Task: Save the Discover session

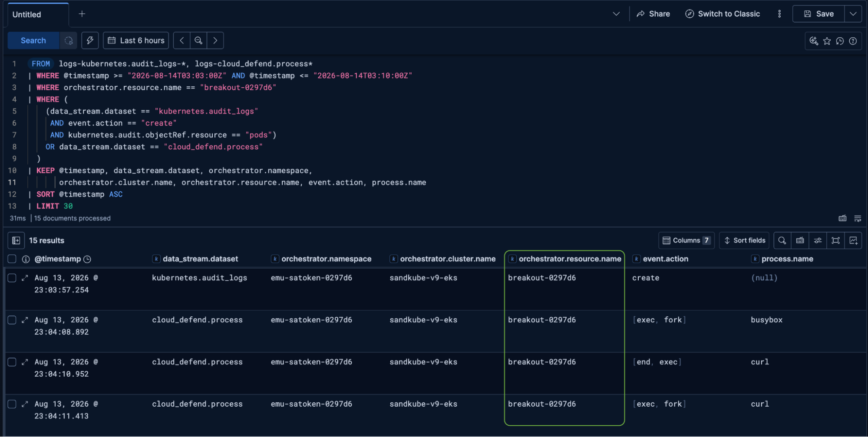Action: point(818,14)
